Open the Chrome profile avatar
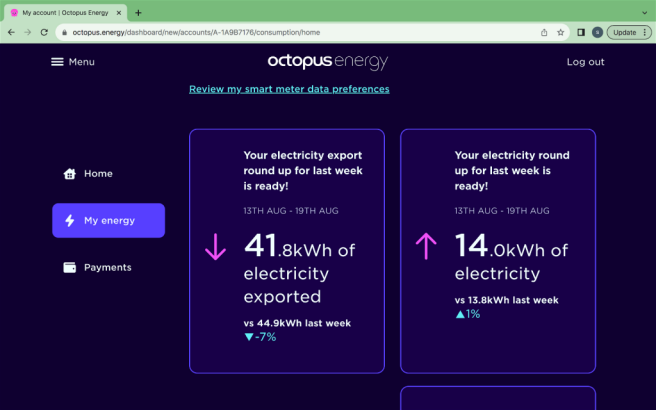 (597, 32)
